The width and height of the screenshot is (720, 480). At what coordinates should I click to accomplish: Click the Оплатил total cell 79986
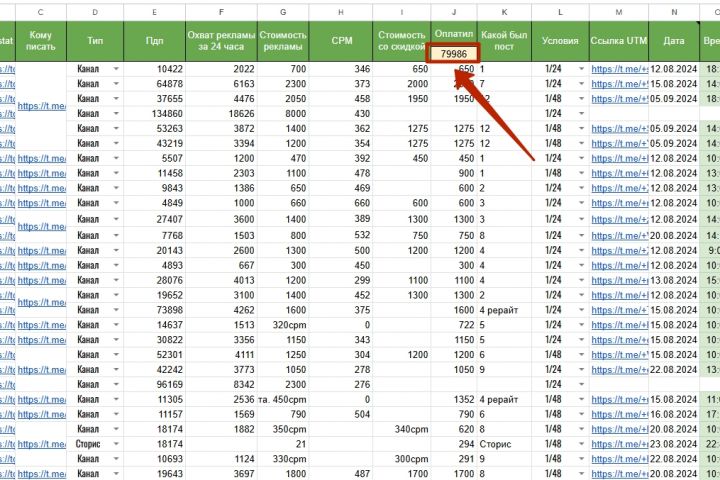pyautogui.click(x=454, y=54)
